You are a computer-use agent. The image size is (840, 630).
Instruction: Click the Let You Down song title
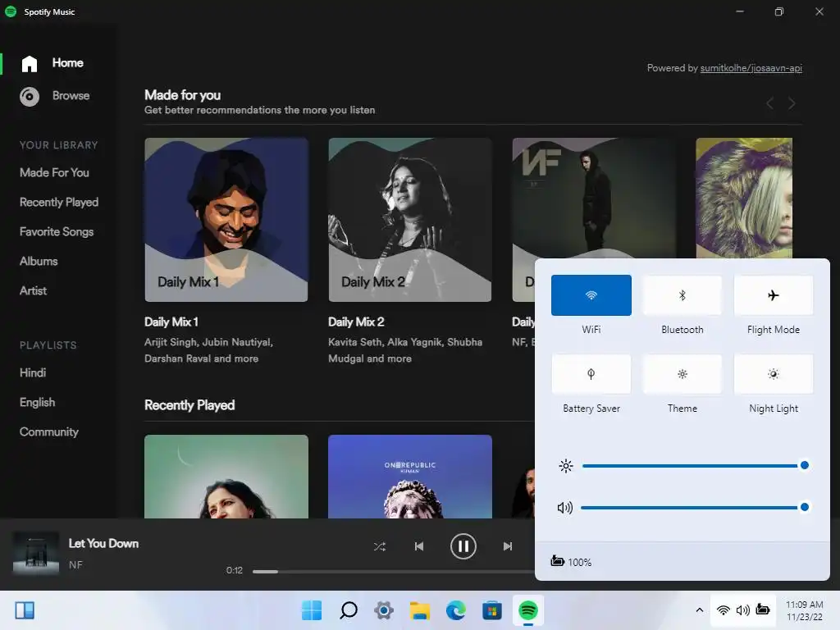click(103, 543)
